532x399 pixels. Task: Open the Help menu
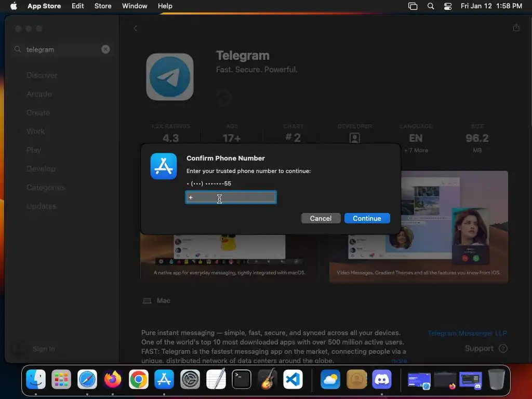tap(165, 6)
